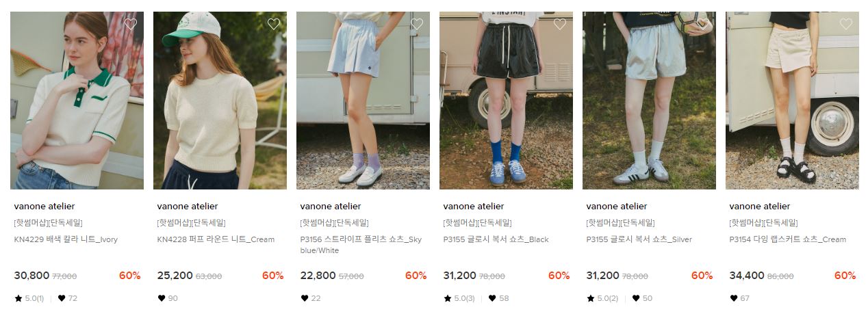Toggle wishlist heart on Sky blue pleats shorts photo
The height and width of the screenshot is (329, 868).
point(417,24)
